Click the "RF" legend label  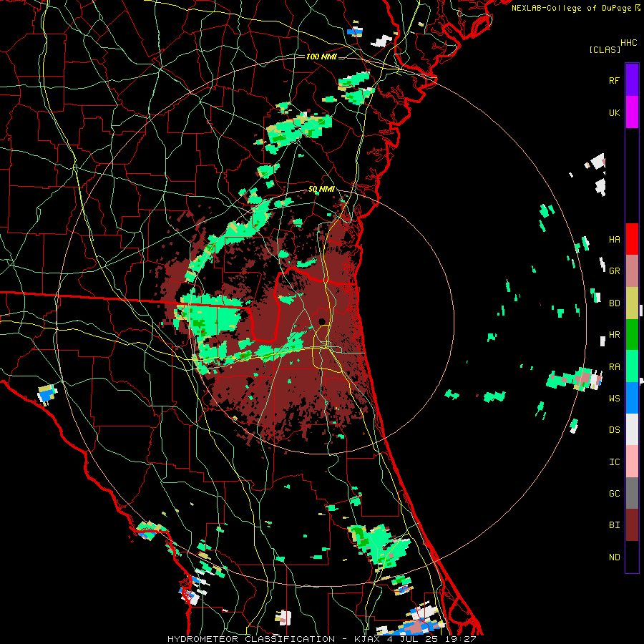[614, 80]
